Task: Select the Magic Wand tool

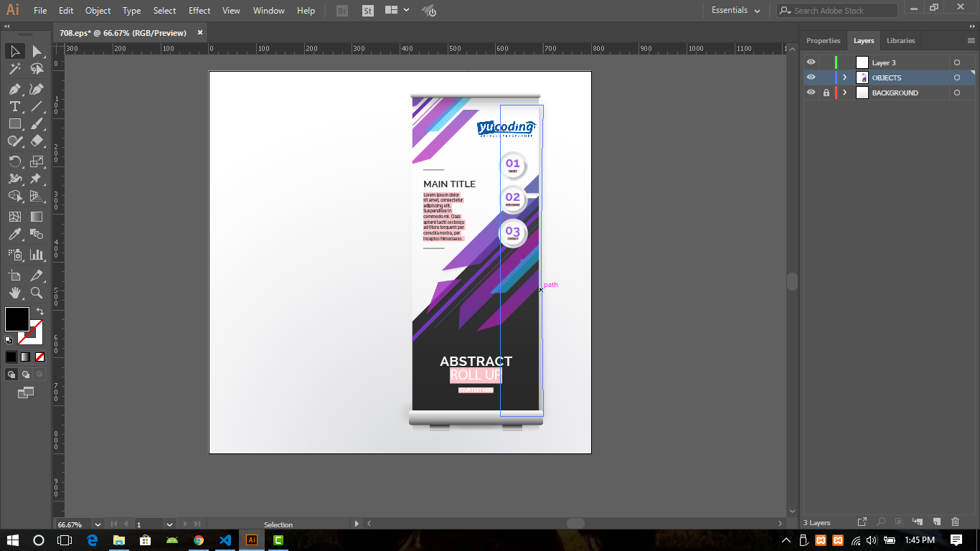Action: (x=14, y=69)
